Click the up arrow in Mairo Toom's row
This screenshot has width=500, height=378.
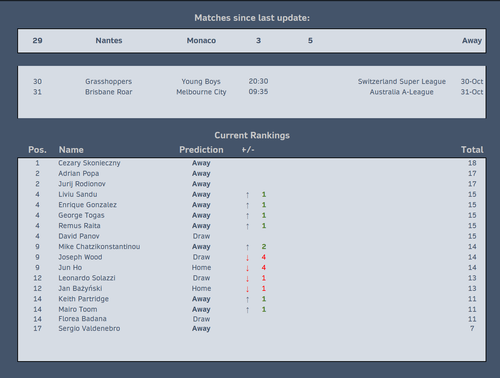(x=248, y=310)
